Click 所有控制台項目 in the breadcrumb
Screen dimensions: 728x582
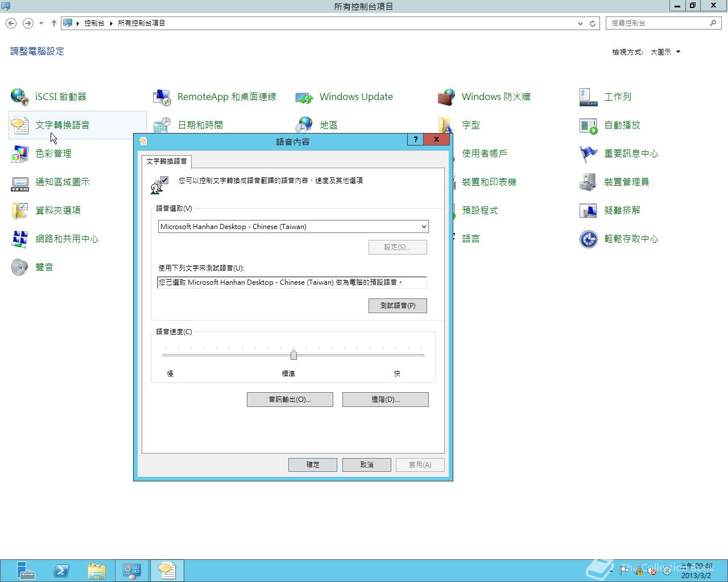tap(142, 23)
